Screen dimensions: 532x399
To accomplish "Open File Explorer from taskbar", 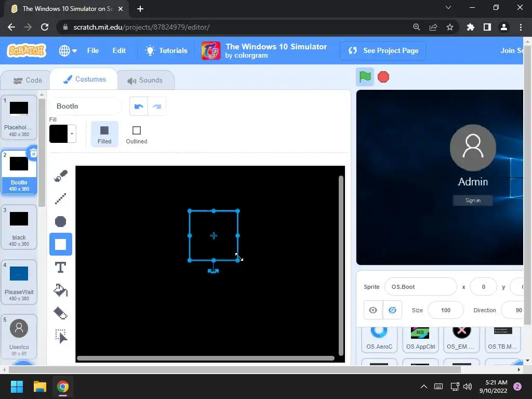I will point(39,387).
